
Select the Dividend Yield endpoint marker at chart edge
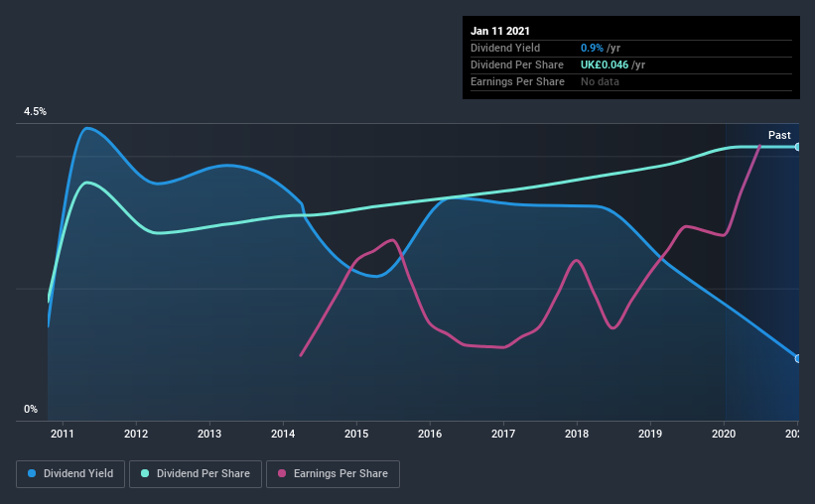797,358
